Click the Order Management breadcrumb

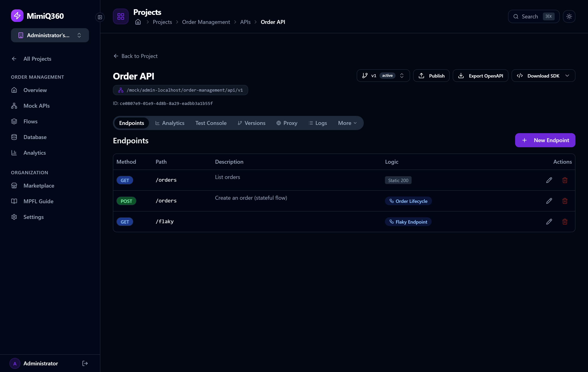click(206, 22)
